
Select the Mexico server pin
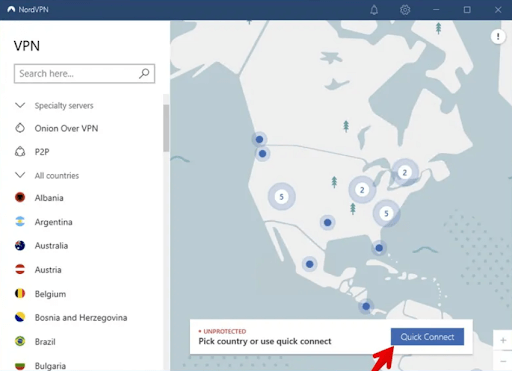point(310,264)
